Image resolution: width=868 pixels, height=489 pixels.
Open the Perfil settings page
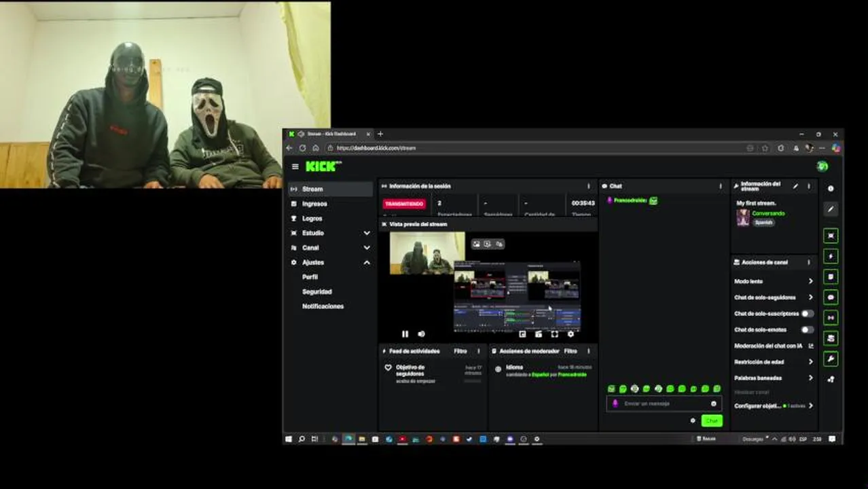tap(310, 277)
